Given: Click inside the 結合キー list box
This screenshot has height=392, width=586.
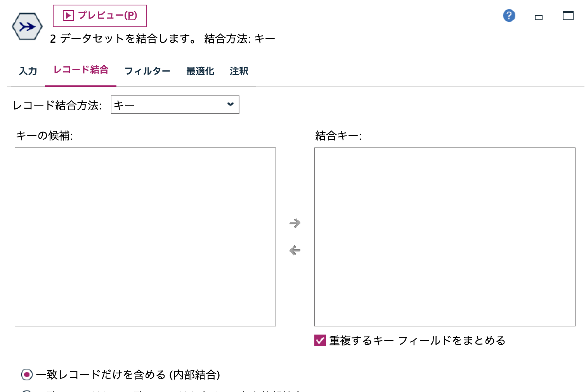Looking at the screenshot, I should (444, 237).
